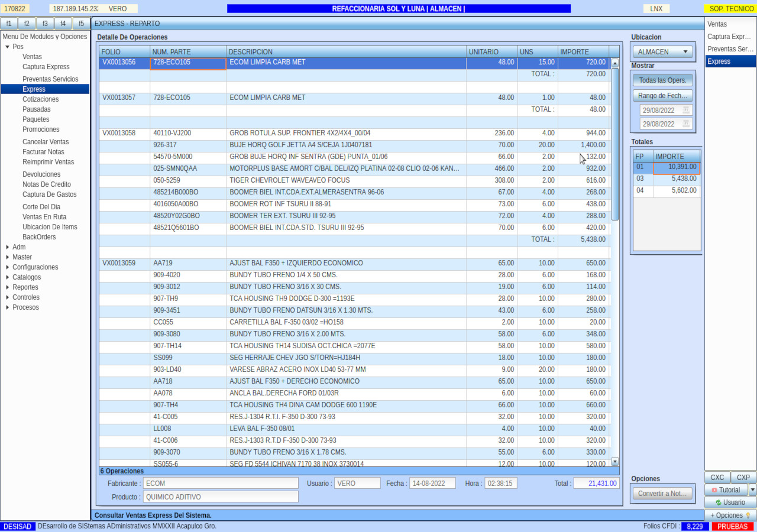Screen dimensions: 757x532
Task: Open Reimprimir Ventas in the menu tree
Action: point(48,162)
